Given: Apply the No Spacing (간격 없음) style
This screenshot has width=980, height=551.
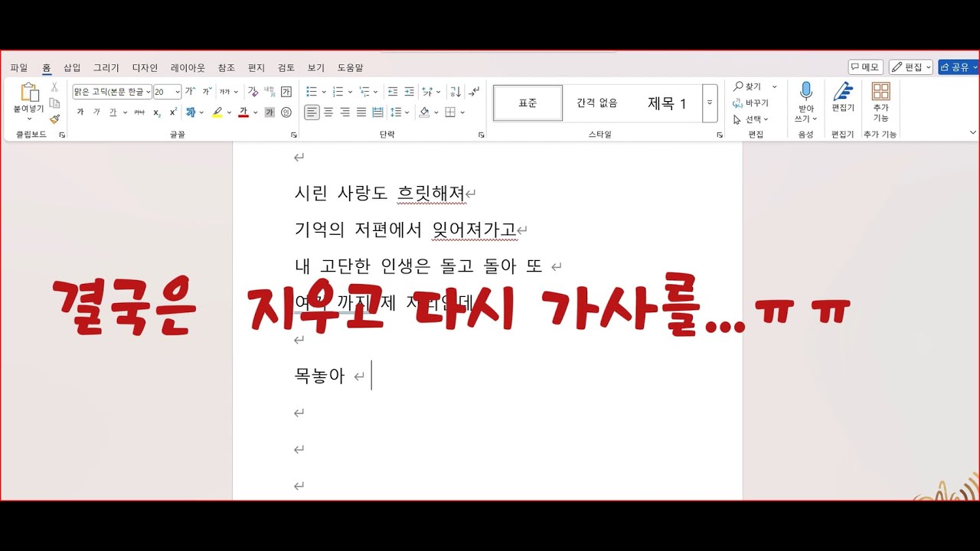Looking at the screenshot, I should coord(597,103).
